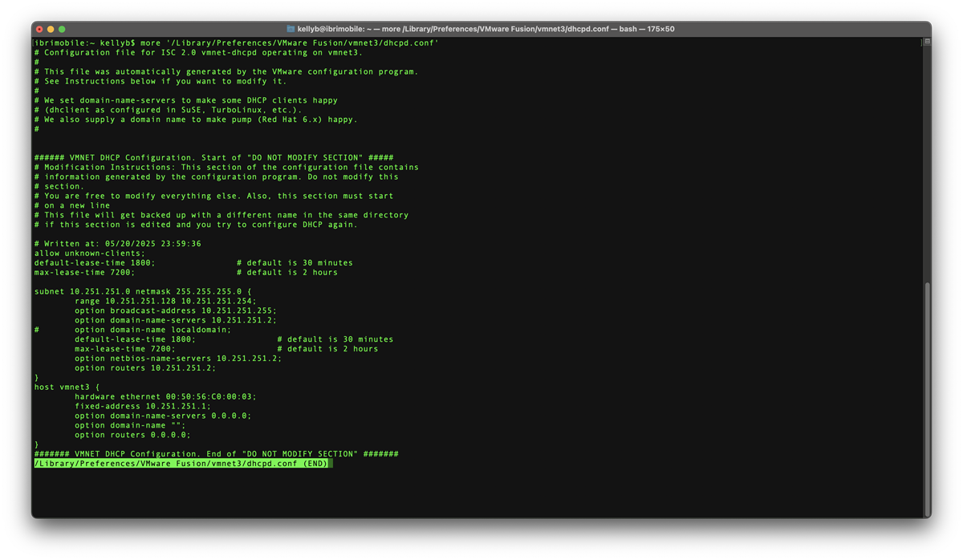Image resolution: width=963 pixels, height=560 pixels.
Task: Click the line option domain-name with empty quotes
Action: [130, 426]
